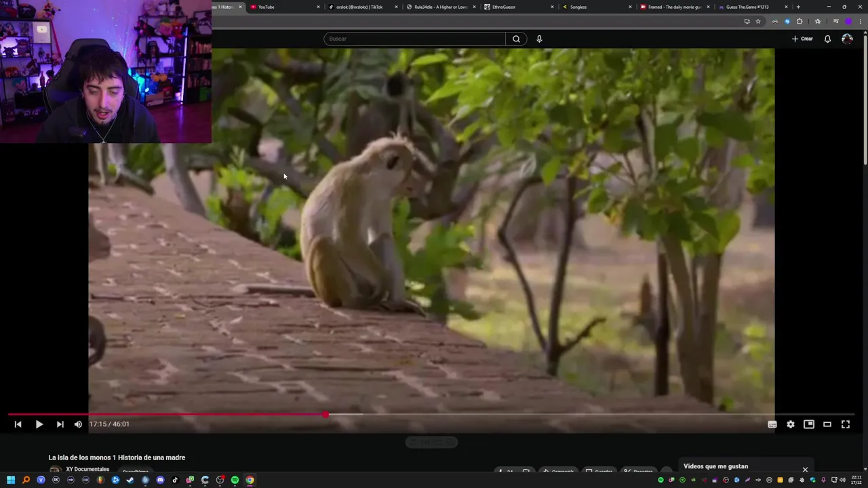868x488 pixels.
Task: Click the 17:15 / 46:01 time display
Action: (109, 424)
